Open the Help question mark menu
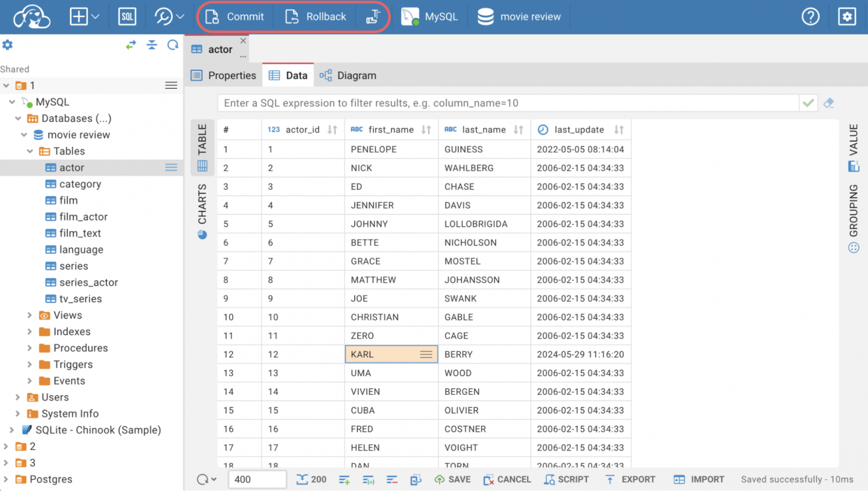 [x=810, y=16]
